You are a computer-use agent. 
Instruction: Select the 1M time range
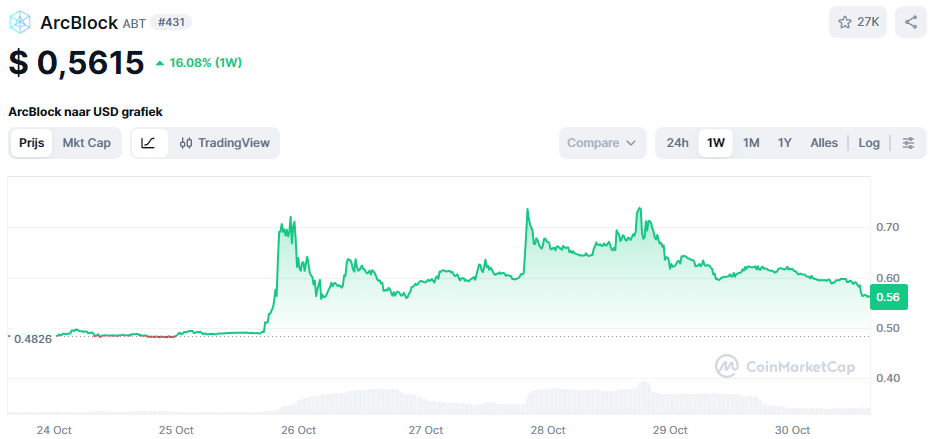pyautogui.click(x=751, y=143)
